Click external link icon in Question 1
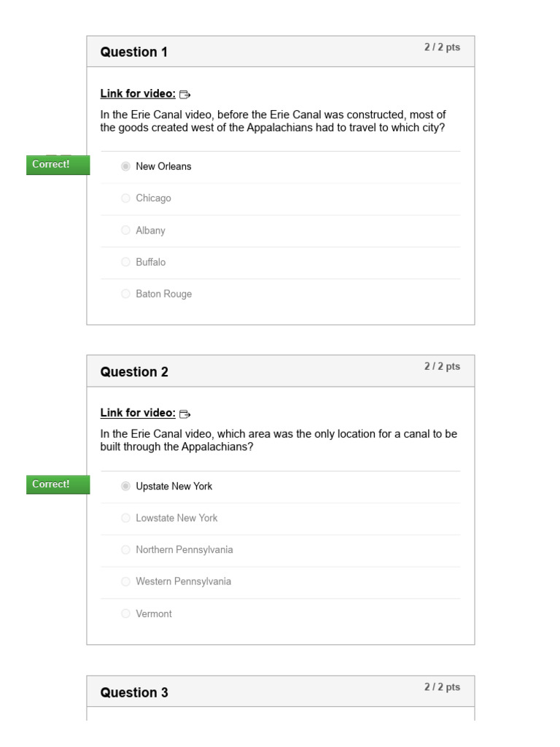Viewport: 560px width, 747px height. (x=184, y=94)
